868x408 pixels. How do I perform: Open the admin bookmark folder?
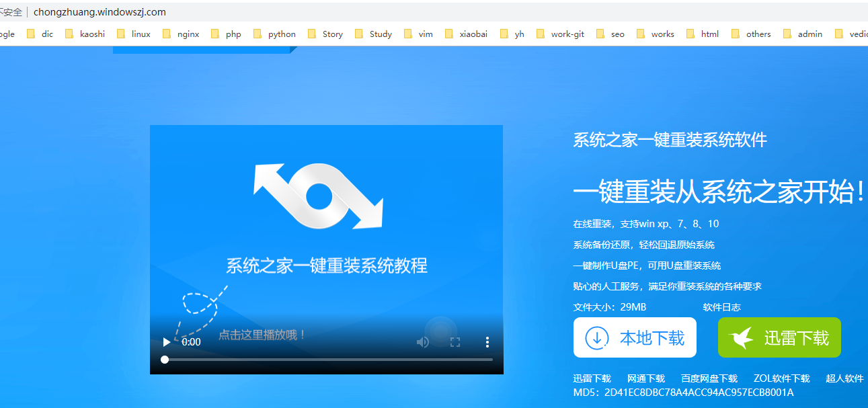(x=803, y=34)
